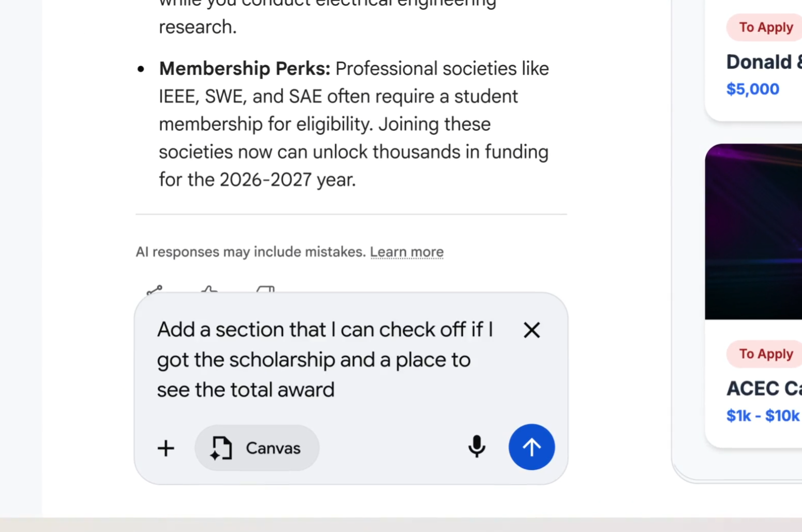
Task: Send the prompt with the blue arrow
Action: tap(532, 447)
